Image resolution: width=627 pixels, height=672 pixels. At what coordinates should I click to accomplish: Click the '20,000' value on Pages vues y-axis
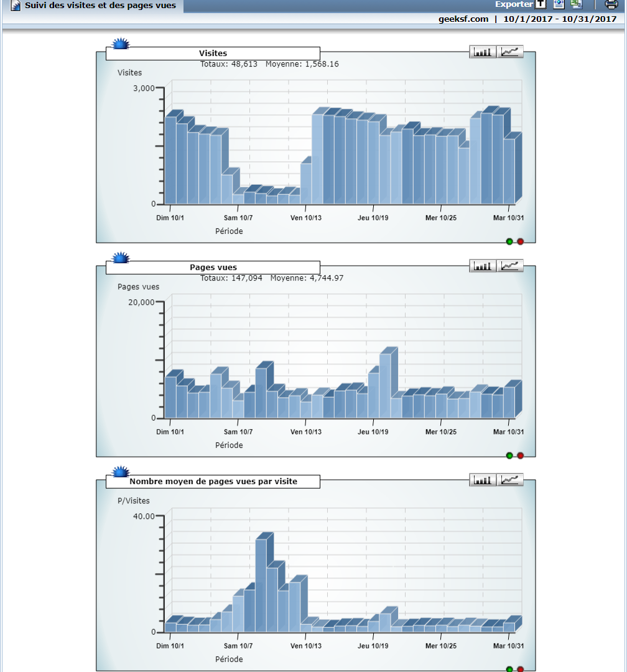tap(141, 302)
